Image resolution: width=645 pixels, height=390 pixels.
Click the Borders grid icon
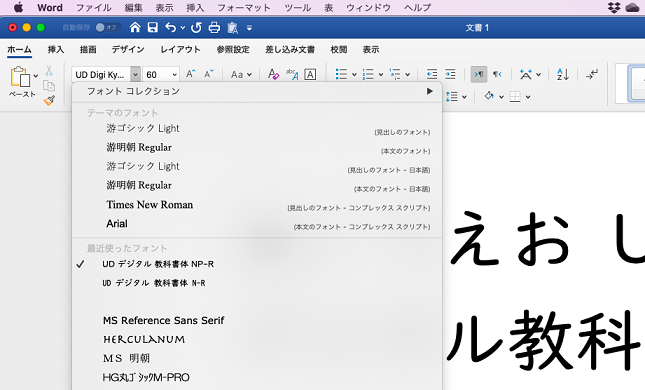tap(515, 97)
